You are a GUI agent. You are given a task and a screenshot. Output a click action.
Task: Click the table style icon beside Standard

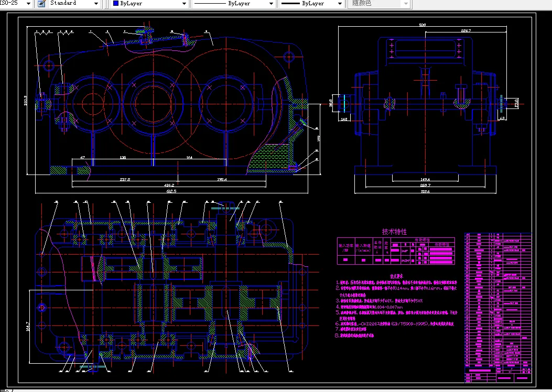tap(42, 3)
